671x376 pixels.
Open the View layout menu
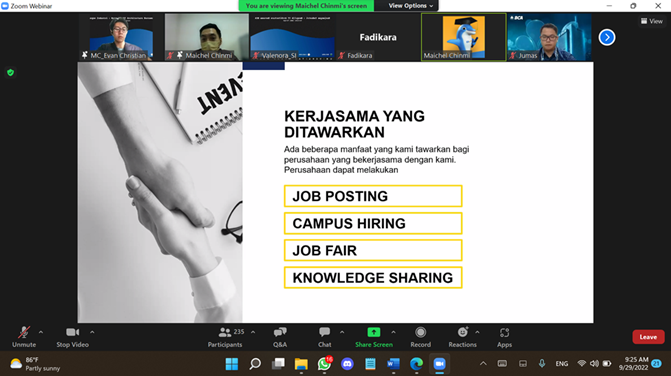[x=652, y=21]
